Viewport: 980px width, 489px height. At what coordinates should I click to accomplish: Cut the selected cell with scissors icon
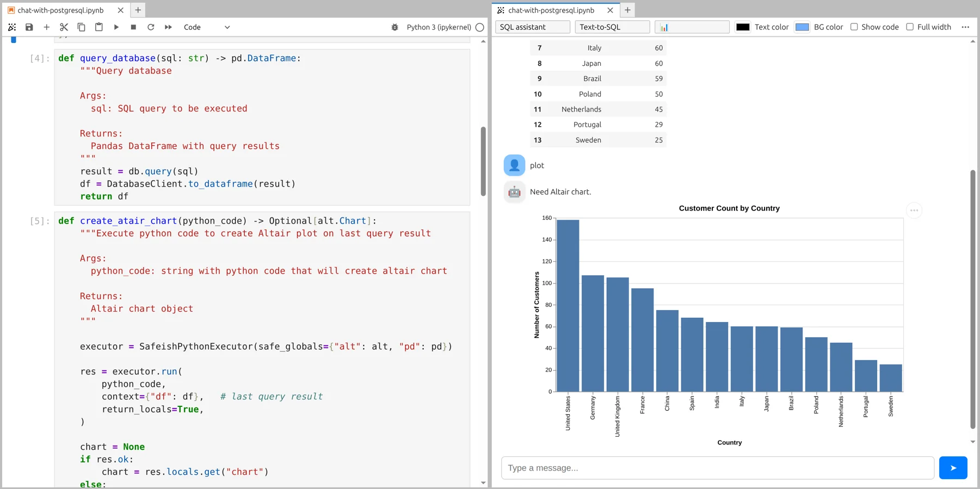(64, 27)
